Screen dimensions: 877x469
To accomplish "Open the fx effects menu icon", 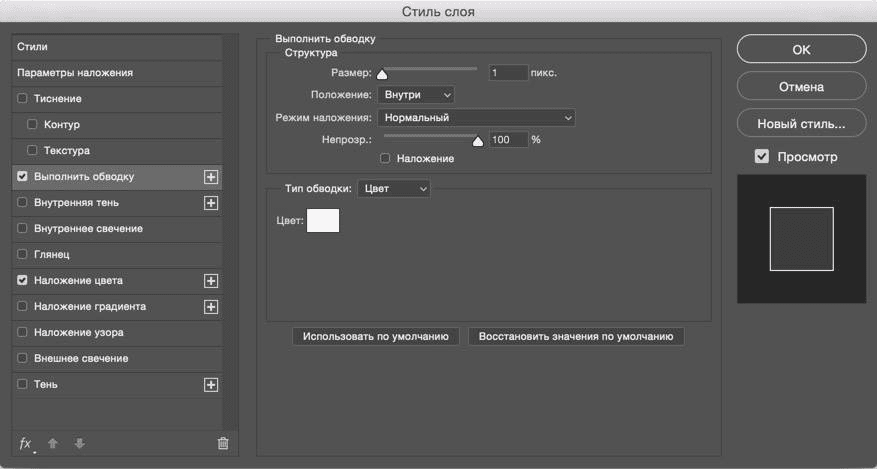I will (x=26, y=443).
